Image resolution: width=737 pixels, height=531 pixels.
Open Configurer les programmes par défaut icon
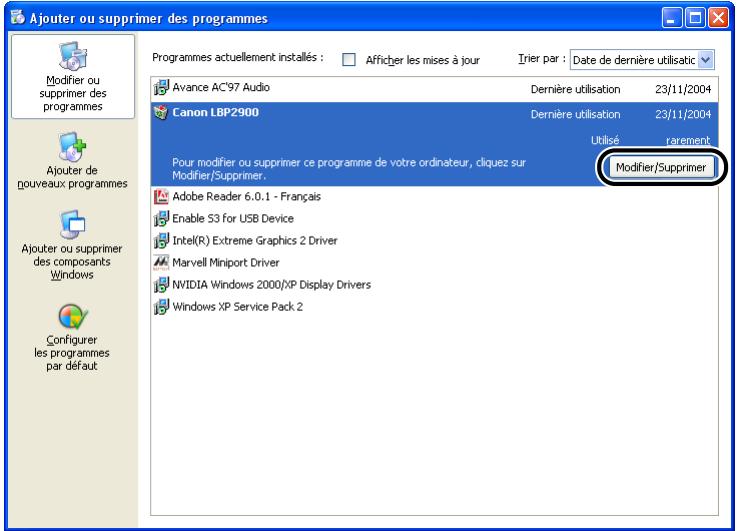click(x=73, y=316)
